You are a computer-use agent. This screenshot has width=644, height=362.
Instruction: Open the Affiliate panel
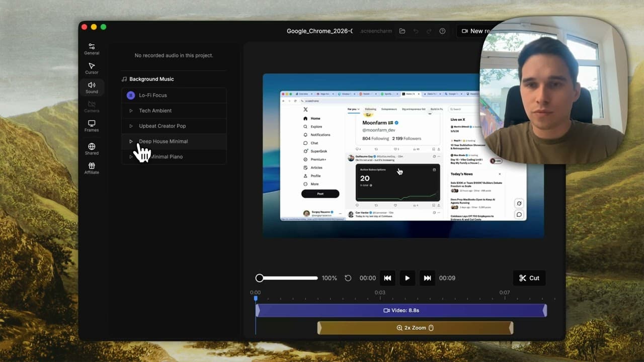point(92,168)
